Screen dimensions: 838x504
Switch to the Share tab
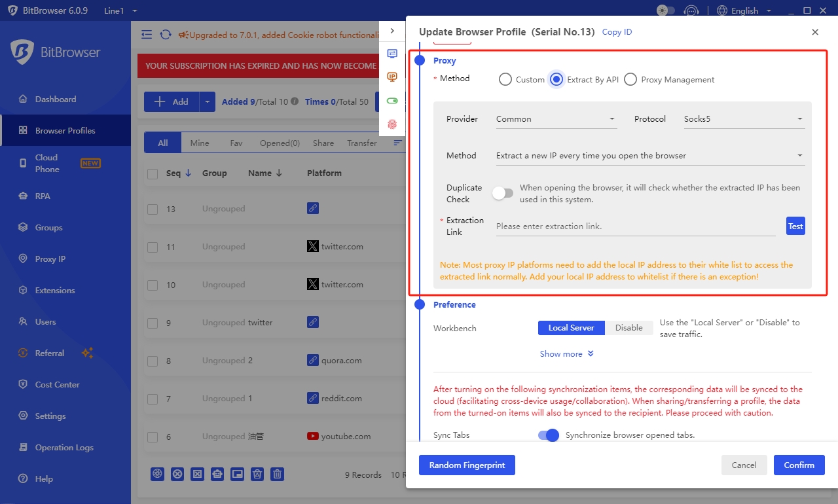(x=323, y=143)
